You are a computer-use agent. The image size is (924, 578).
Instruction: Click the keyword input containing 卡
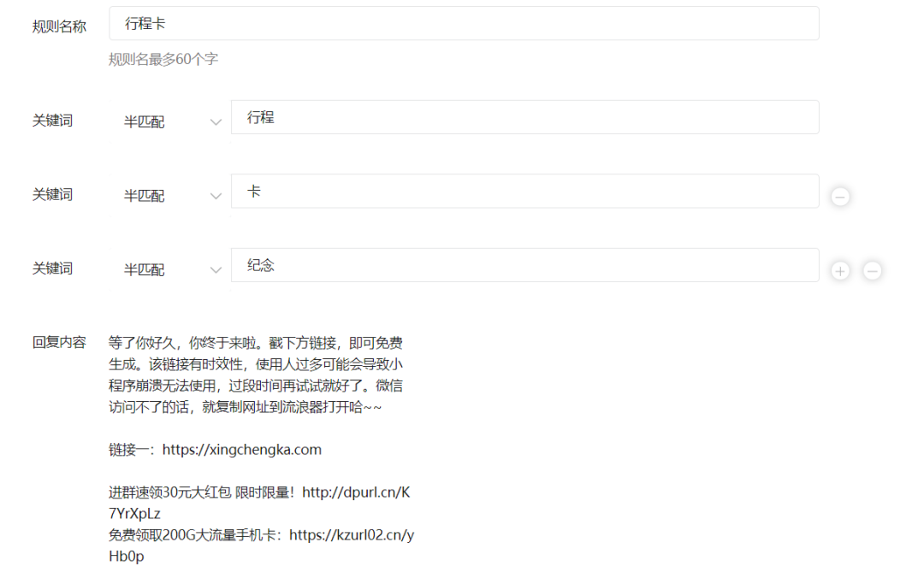tap(524, 191)
